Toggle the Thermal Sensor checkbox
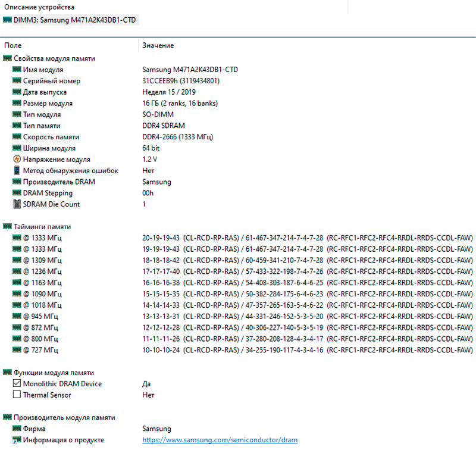Image resolution: width=476 pixels, height=450 pixels. click(17, 395)
